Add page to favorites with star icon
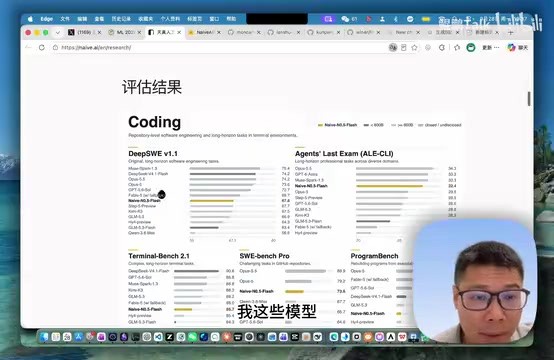This screenshot has width=554, height=360. click(414, 47)
